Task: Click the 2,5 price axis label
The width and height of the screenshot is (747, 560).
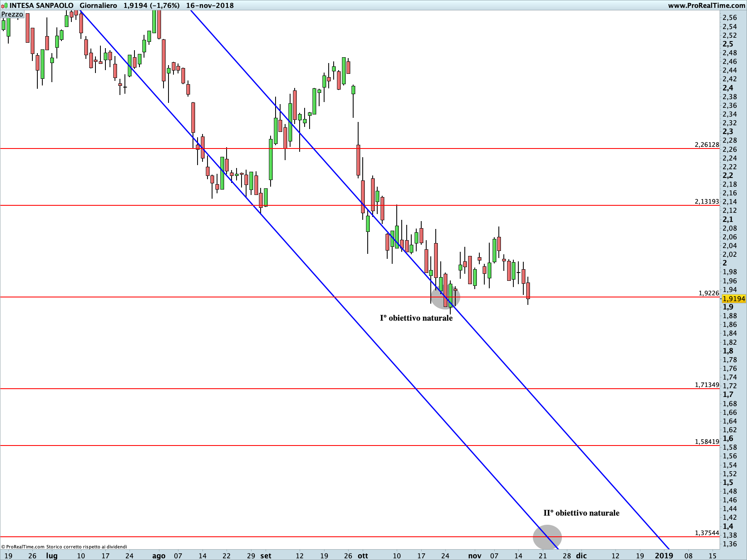Action: (728, 44)
